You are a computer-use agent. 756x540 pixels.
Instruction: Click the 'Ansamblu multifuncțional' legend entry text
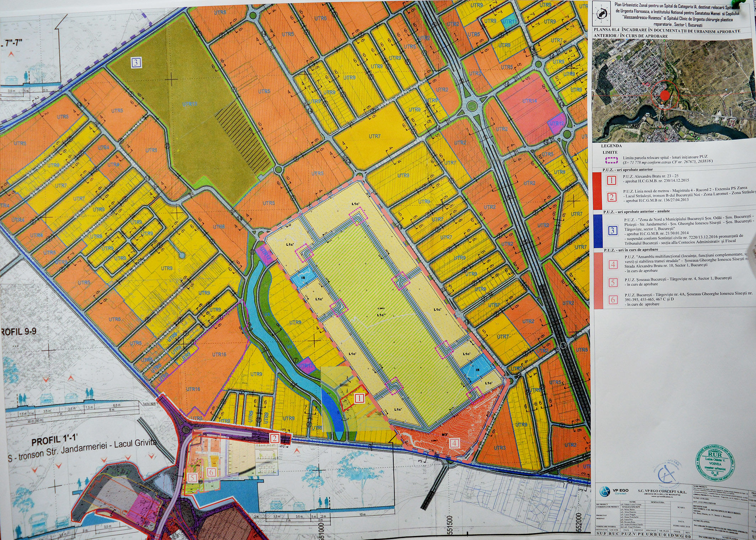click(686, 263)
